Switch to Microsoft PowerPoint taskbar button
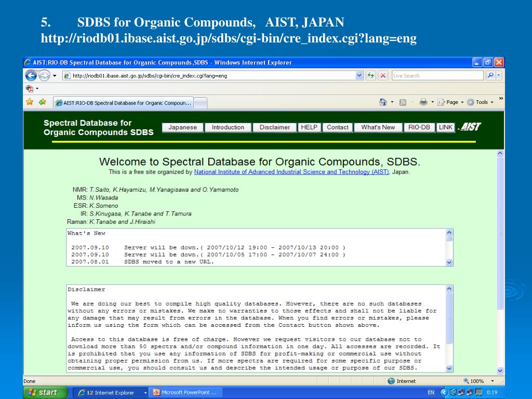 pyautogui.click(x=187, y=393)
